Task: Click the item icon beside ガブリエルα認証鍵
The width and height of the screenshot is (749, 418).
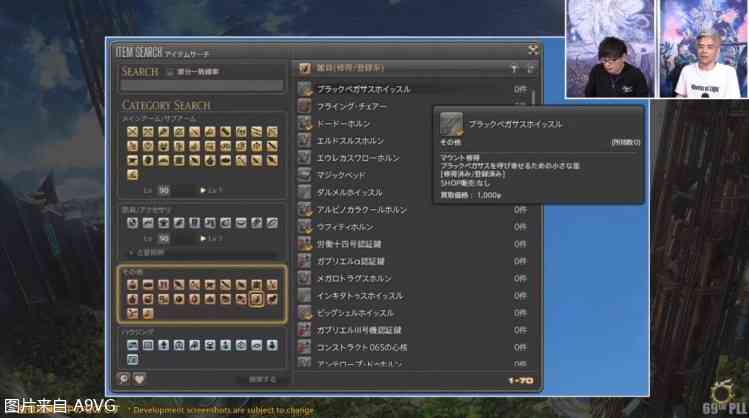Action: tap(304, 261)
